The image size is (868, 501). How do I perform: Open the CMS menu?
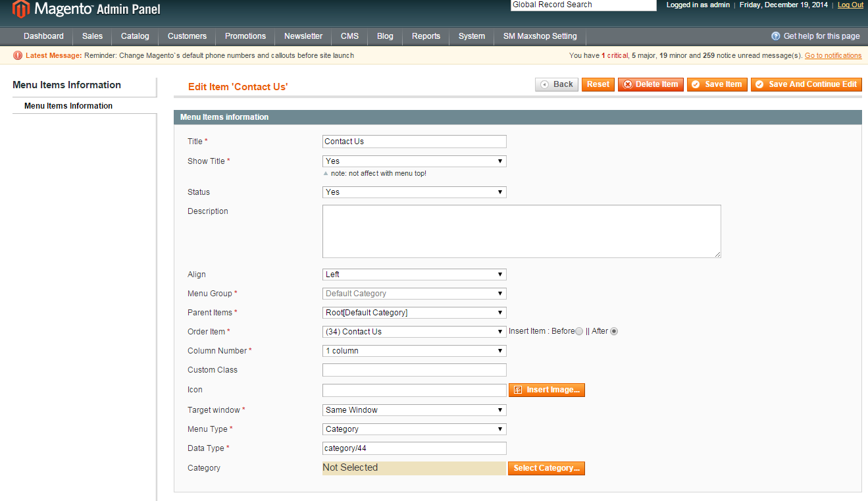[x=349, y=36]
